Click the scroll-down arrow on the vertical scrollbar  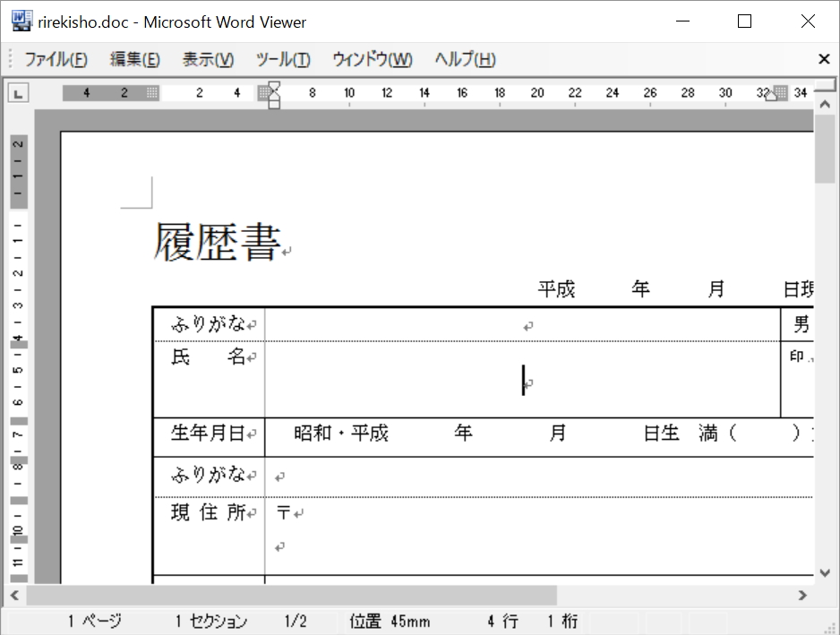[826, 572]
